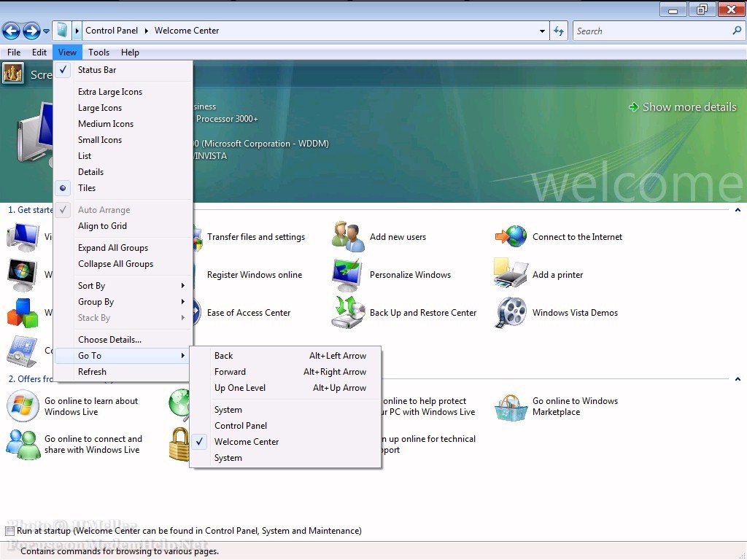This screenshot has height=560, width=747.
Task: Open Register Windows online
Action: coord(255,275)
